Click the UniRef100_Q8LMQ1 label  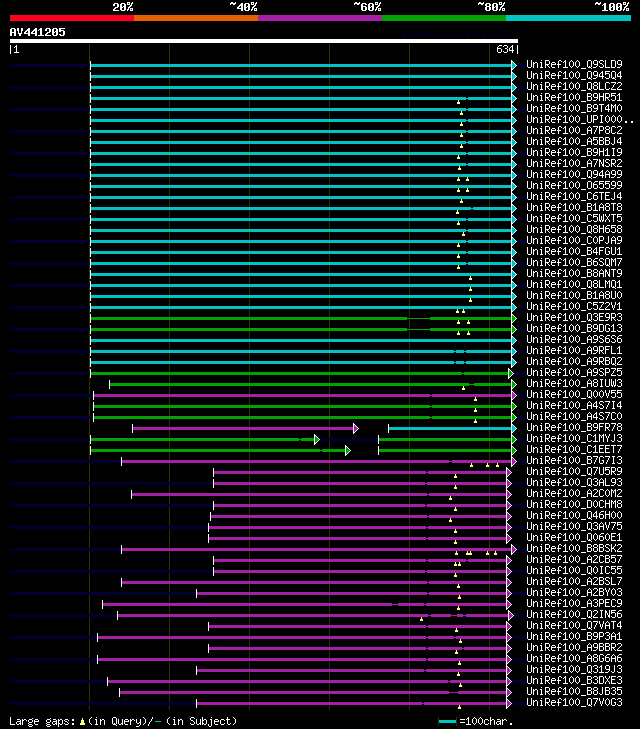pos(574,285)
